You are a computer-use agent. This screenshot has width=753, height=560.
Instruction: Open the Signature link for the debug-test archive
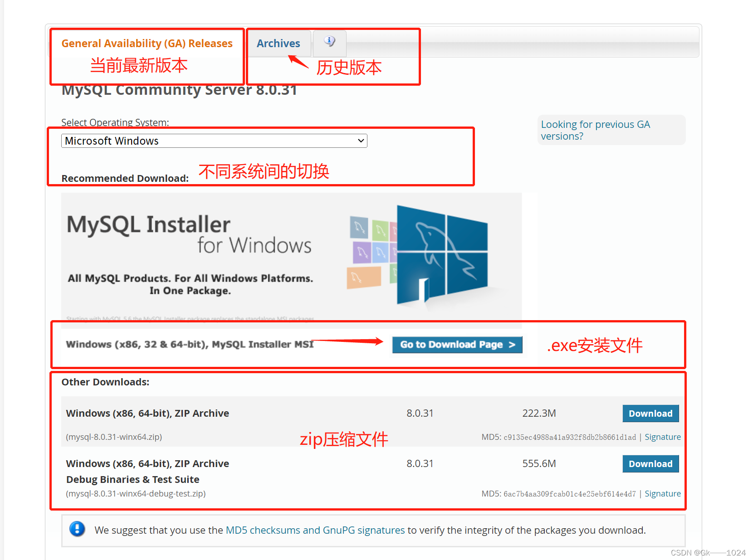663,493
